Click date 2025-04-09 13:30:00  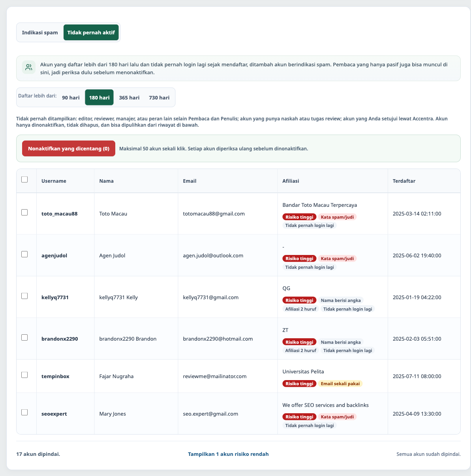point(417,414)
